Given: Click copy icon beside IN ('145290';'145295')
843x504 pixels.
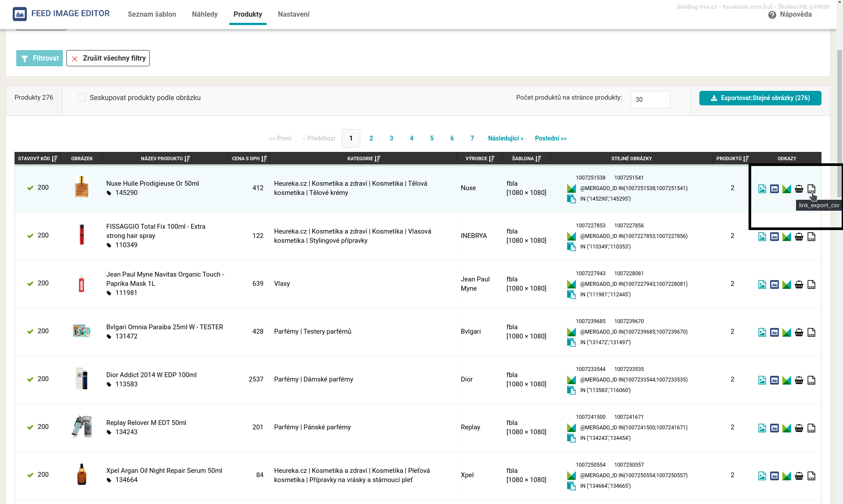Looking at the screenshot, I should click(x=572, y=199).
